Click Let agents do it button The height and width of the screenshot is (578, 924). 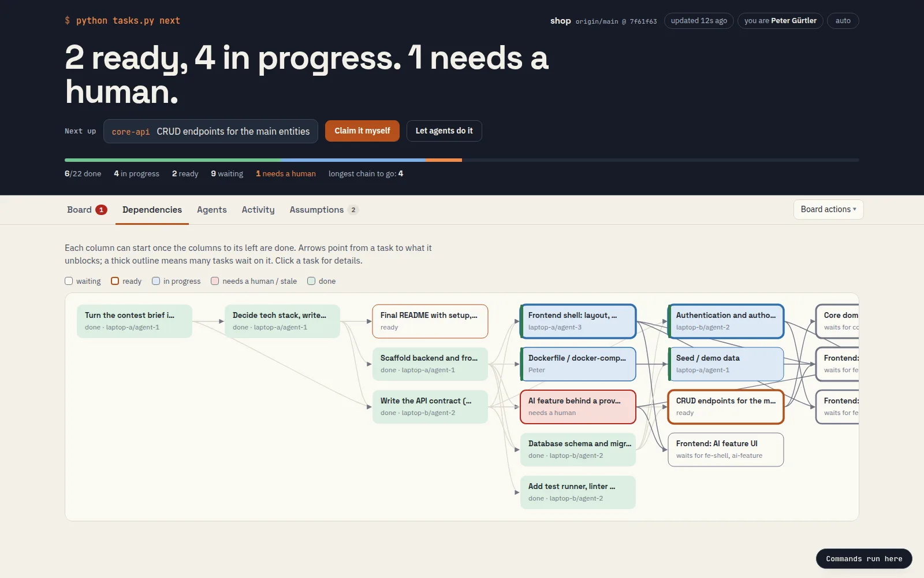coord(444,131)
